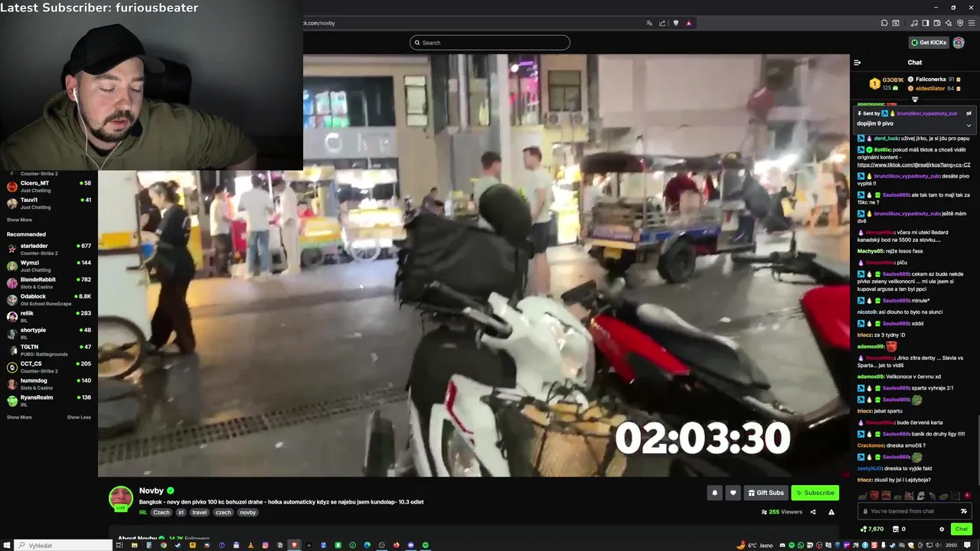980x551 pixels.
Task: Open the Brave wallet icon
Action: tap(937, 23)
